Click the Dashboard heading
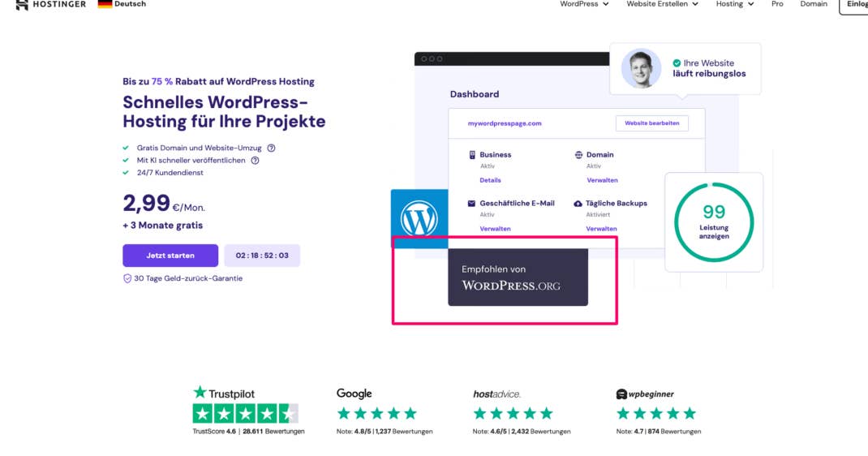The height and width of the screenshot is (456, 868). pos(475,94)
